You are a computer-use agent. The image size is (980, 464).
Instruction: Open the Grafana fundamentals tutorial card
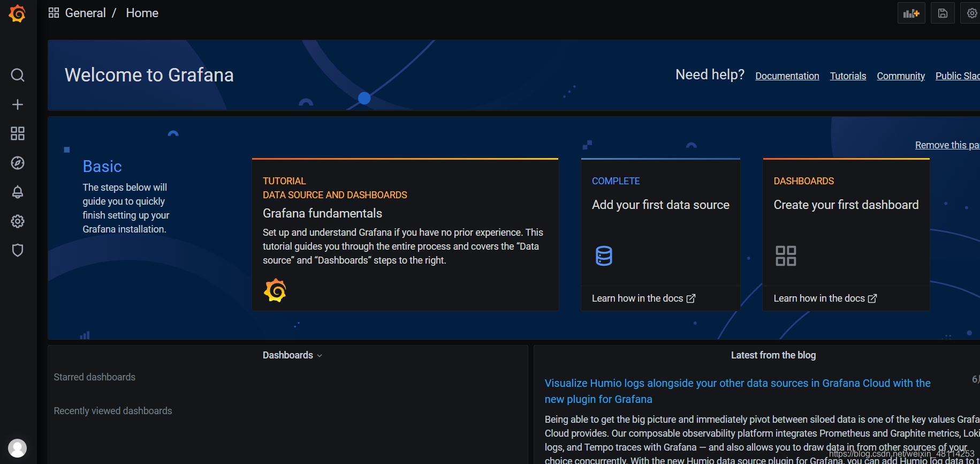pyautogui.click(x=405, y=235)
